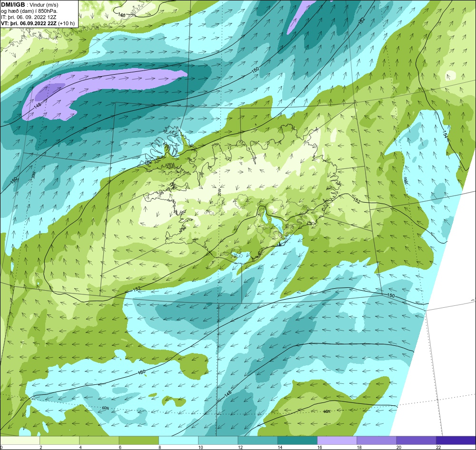Click the legend tick label '2'
Image resolution: width=476 pixels, height=450 pixels.
[41, 447]
